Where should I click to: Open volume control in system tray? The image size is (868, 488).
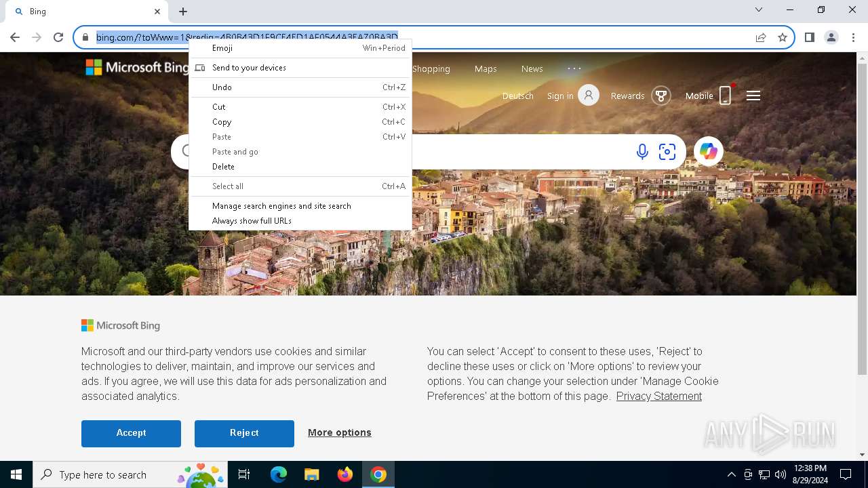(781, 474)
